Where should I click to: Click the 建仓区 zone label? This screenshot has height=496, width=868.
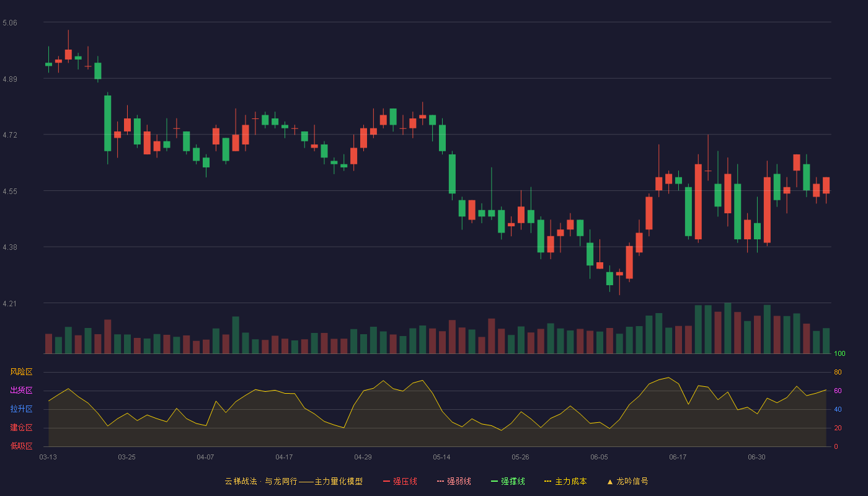(x=21, y=428)
